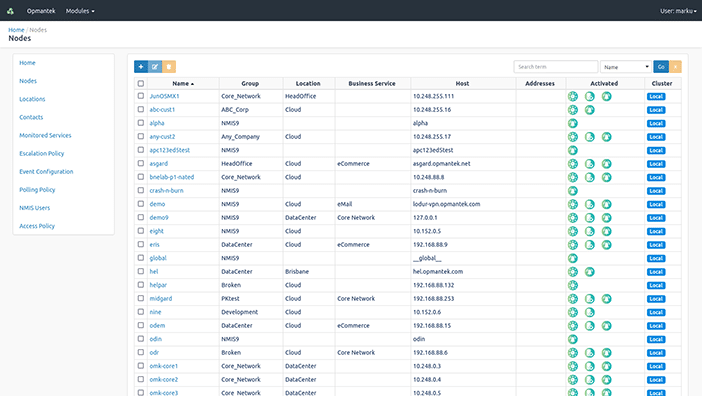Click the orange X clear-search button
Image resolution: width=702 pixels, height=396 pixels.
pos(675,67)
